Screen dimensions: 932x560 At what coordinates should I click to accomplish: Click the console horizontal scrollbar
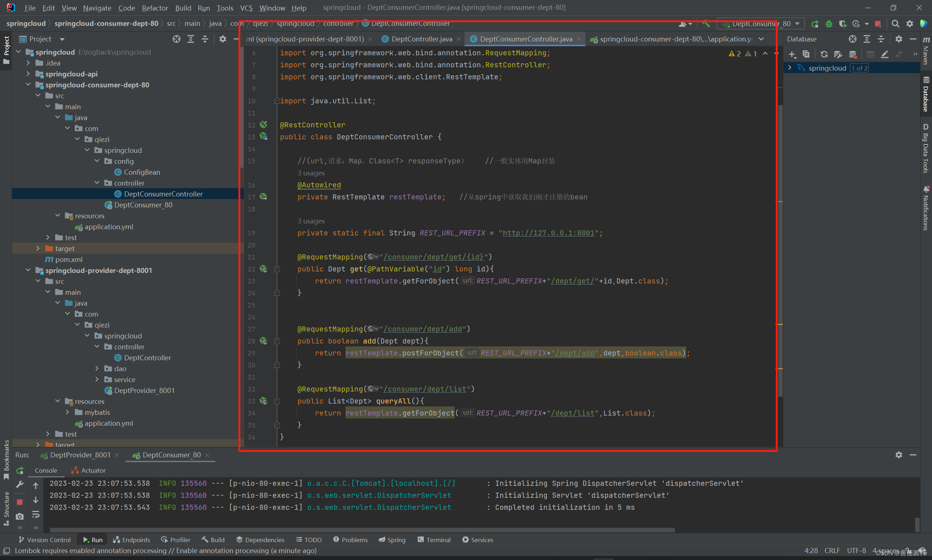(362, 530)
